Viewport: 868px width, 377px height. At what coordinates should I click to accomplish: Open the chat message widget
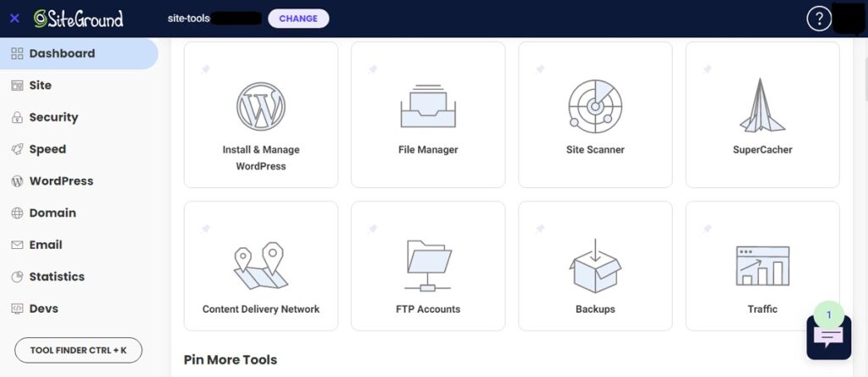[828, 338]
